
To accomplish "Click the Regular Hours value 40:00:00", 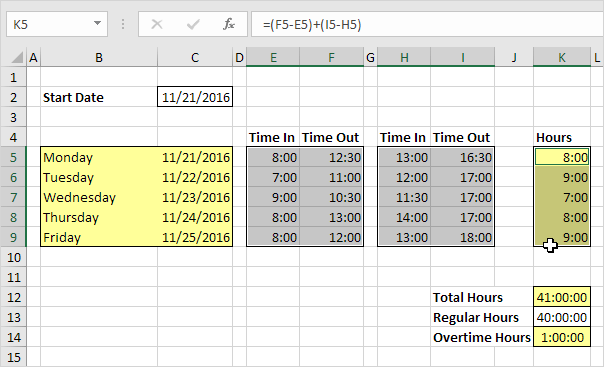I will coord(562,317).
